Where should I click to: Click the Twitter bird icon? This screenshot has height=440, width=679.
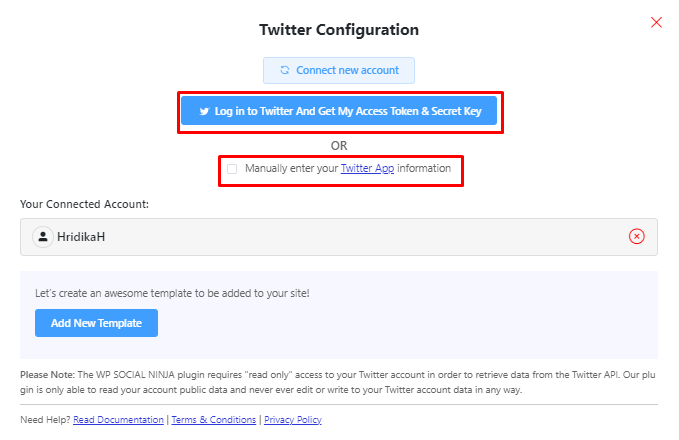205,112
